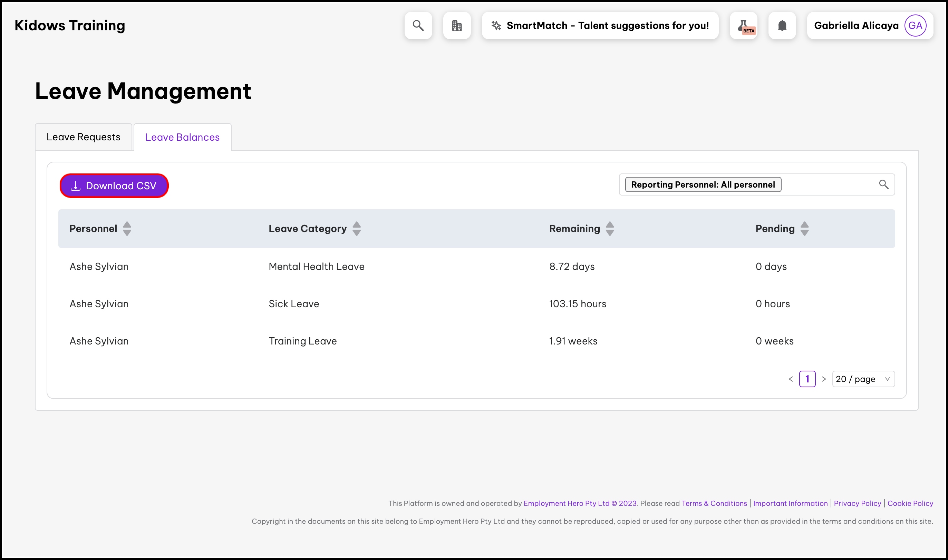Screen dimensions: 948x560
Task: Click the search magnifier icon in header
Action: point(418,25)
